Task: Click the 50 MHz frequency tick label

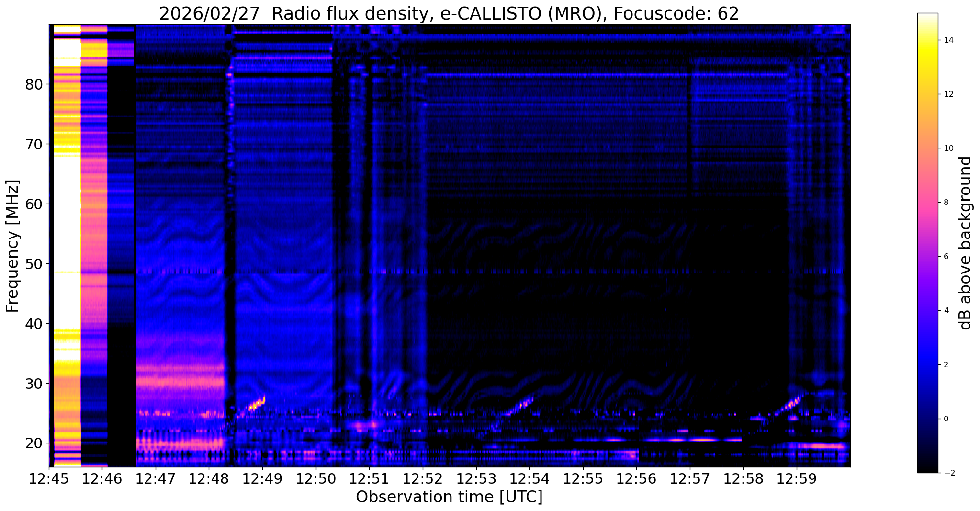Action: click(34, 264)
